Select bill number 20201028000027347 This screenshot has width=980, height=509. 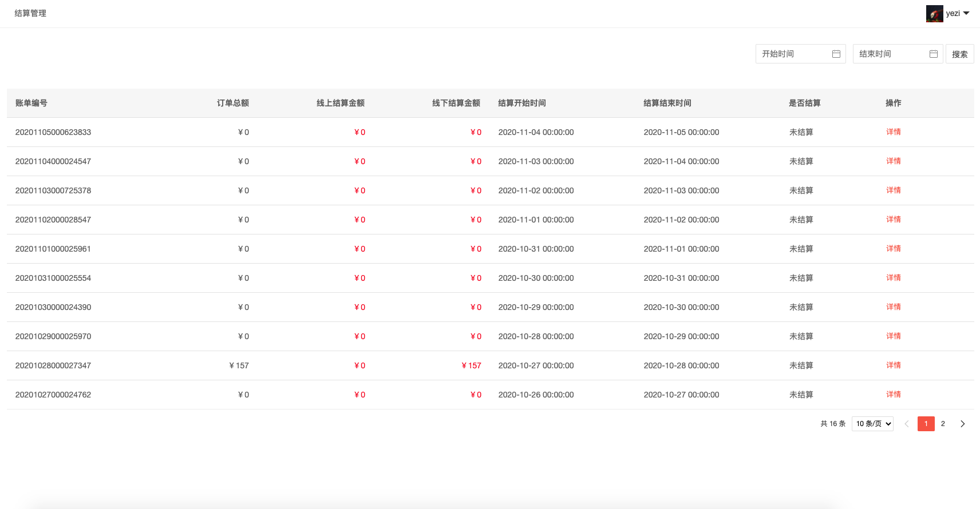click(53, 365)
